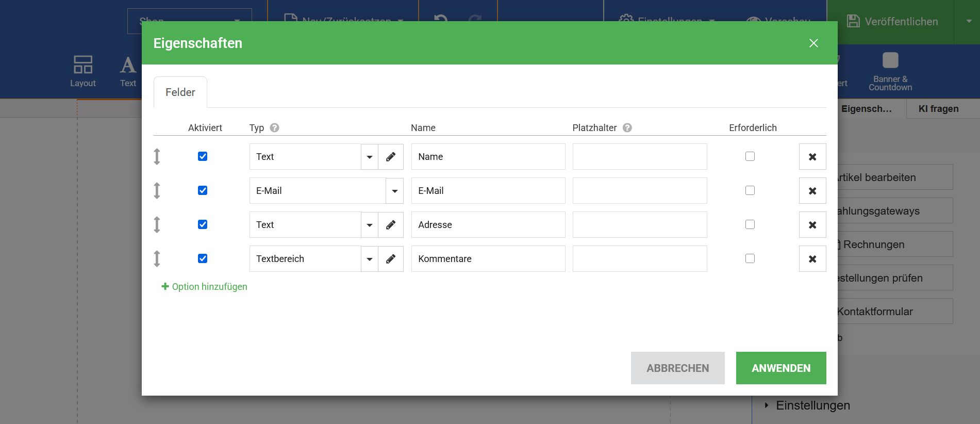
Task: Click the Platzhalter help question mark icon
Action: click(627, 128)
